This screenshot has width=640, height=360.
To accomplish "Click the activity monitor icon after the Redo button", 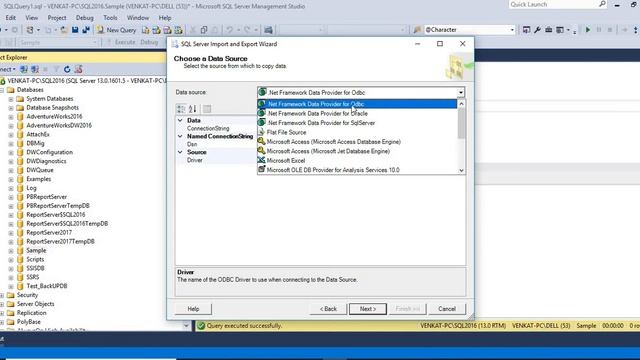I will pyautogui.click(x=268, y=30).
